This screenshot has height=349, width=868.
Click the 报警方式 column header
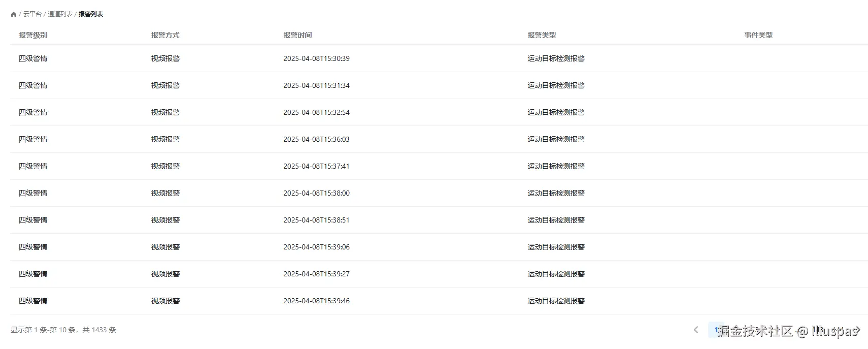[x=165, y=35]
